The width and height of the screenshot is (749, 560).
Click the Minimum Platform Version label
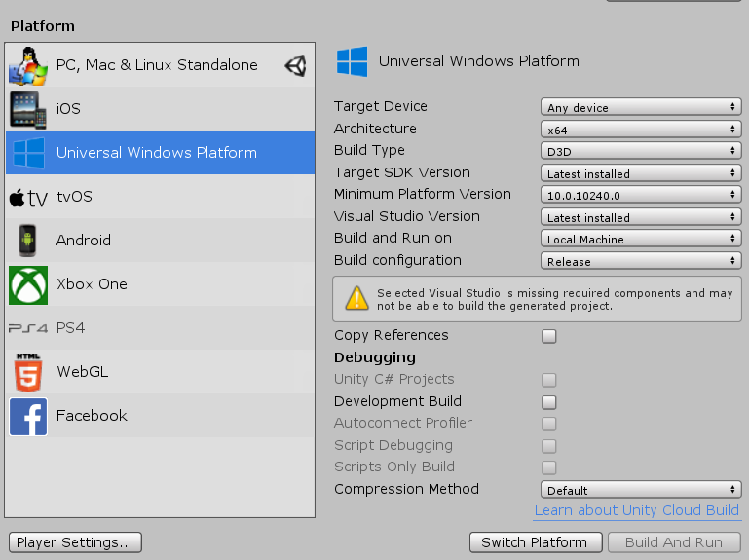pyautogui.click(x=423, y=194)
